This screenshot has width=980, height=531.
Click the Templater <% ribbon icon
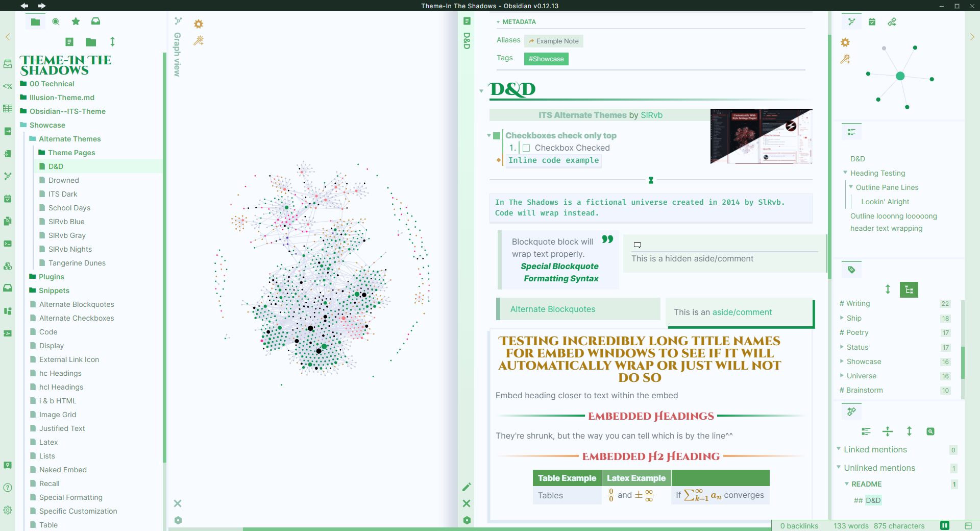pyautogui.click(x=8, y=86)
